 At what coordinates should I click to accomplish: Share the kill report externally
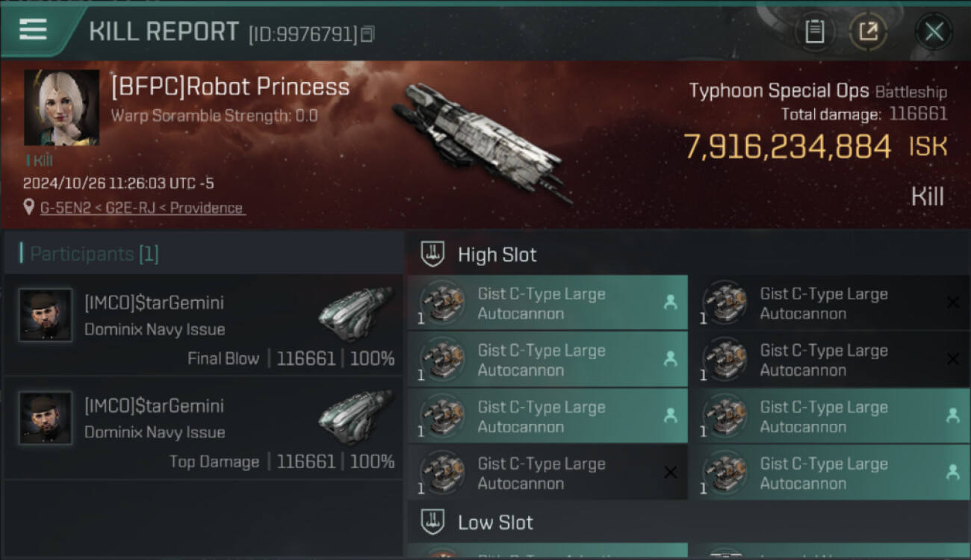pos(868,32)
